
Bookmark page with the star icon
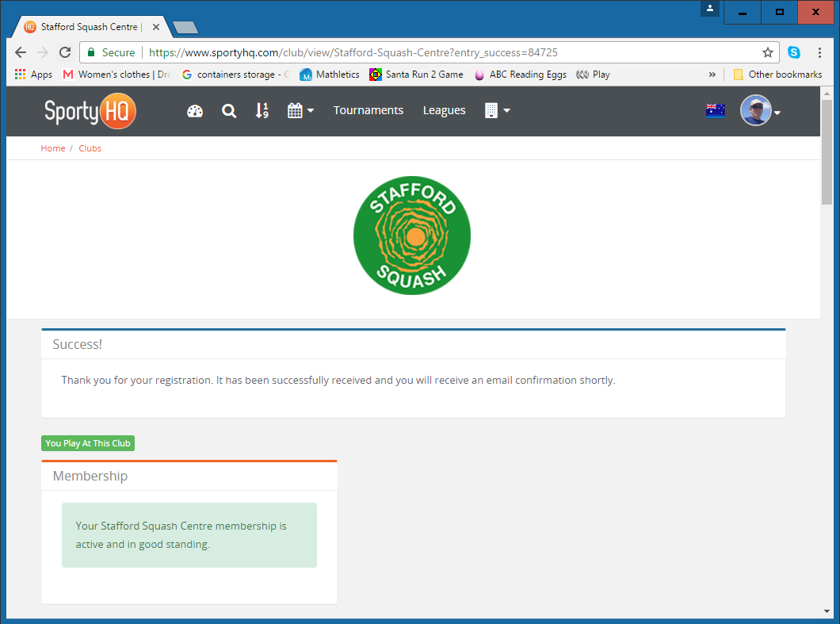coord(767,52)
